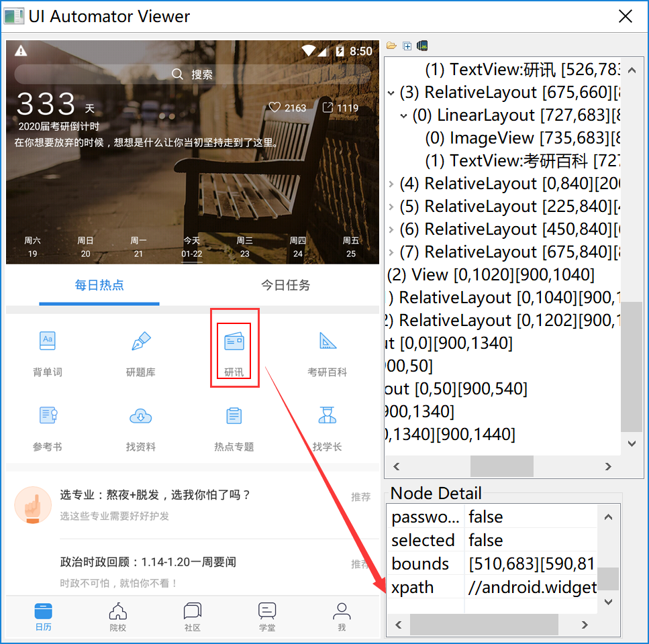Click the bounds value in Node Detail
The height and width of the screenshot is (644, 649).
(x=532, y=563)
